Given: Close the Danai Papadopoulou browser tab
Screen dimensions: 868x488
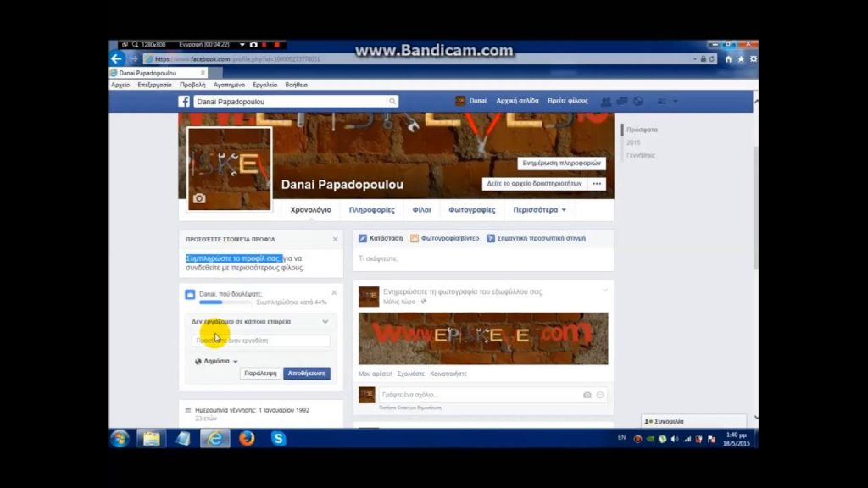Looking at the screenshot, I should [203, 73].
